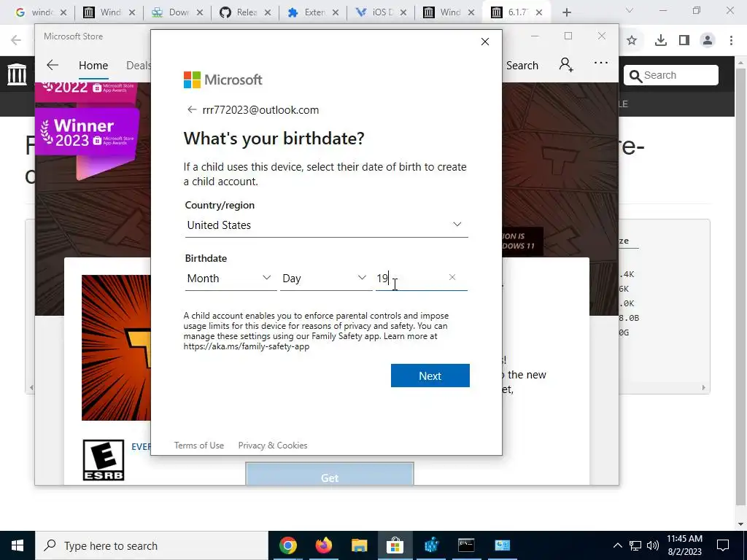The height and width of the screenshot is (560, 747).
Task: Click the Winner 2023 award badge
Action: [87, 133]
